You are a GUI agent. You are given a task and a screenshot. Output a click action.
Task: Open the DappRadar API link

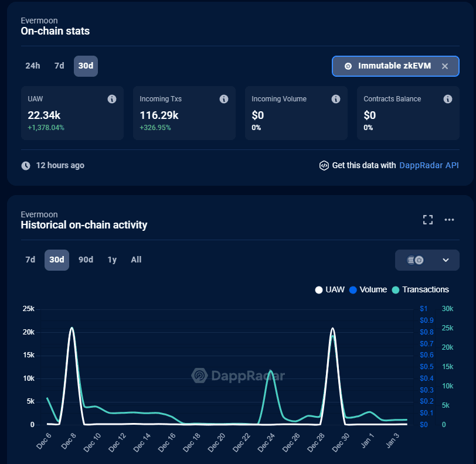click(x=429, y=165)
